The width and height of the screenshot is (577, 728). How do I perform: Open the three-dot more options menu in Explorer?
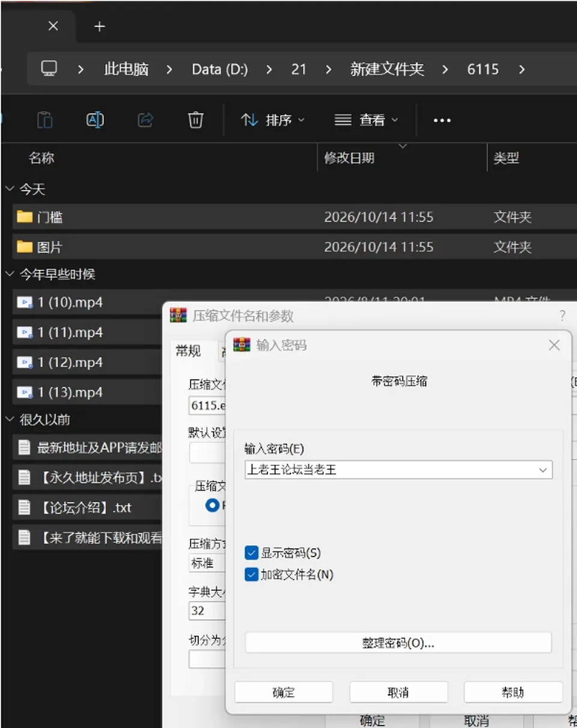[442, 120]
